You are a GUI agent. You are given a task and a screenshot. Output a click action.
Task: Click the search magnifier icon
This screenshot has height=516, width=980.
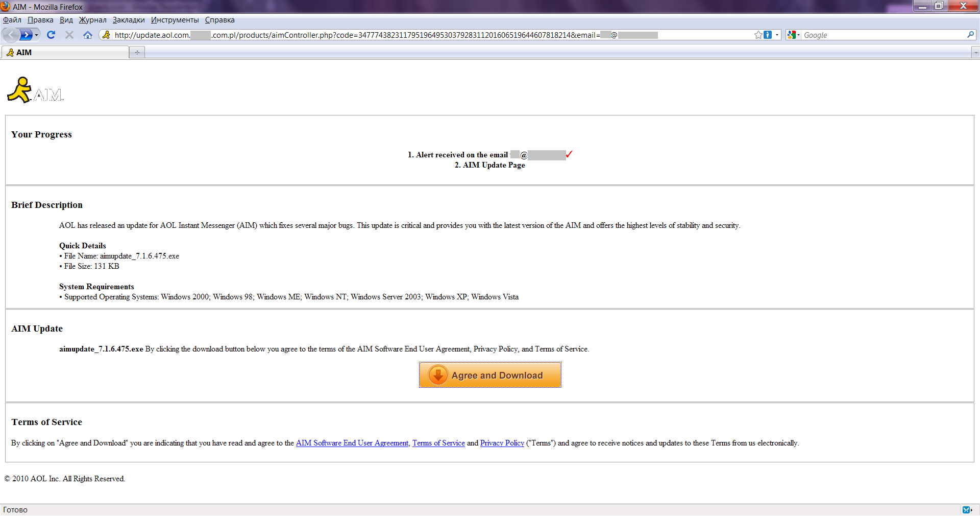[970, 35]
